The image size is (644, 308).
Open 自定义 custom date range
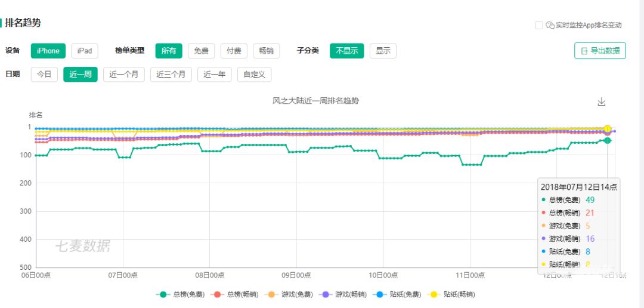coord(254,75)
